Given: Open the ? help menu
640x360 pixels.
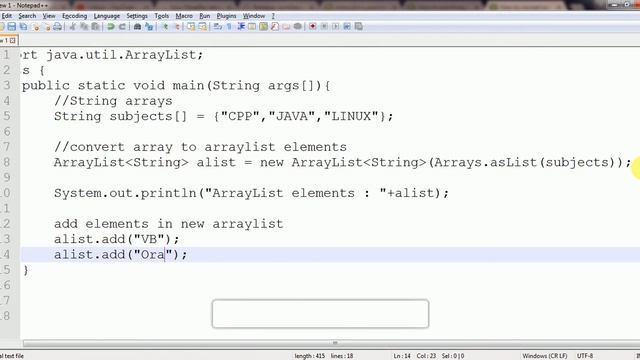Looking at the screenshot, I should (273, 16).
